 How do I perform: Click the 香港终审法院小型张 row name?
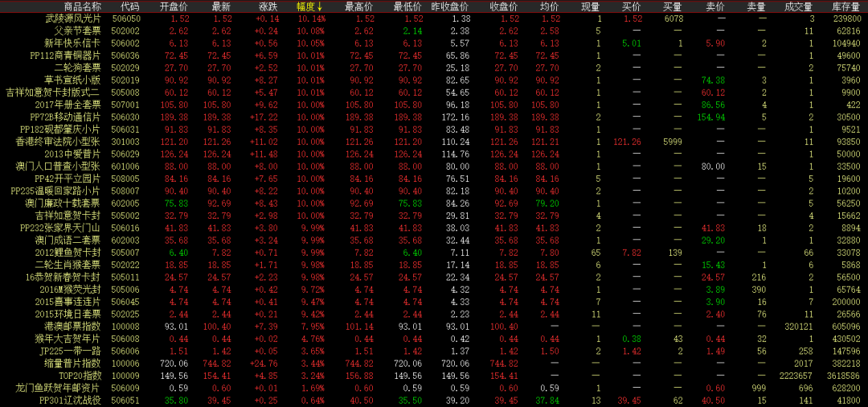[59, 142]
